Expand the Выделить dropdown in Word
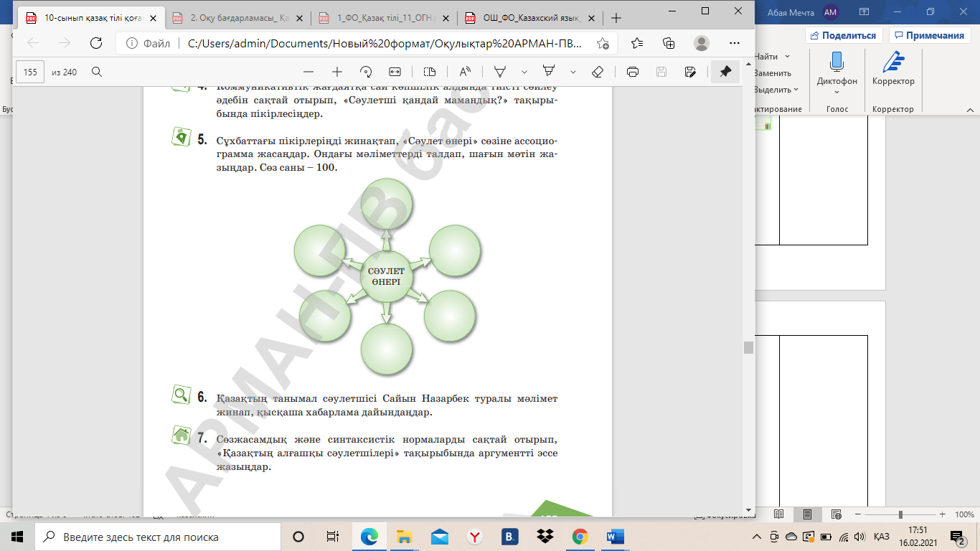 point(796,90)
